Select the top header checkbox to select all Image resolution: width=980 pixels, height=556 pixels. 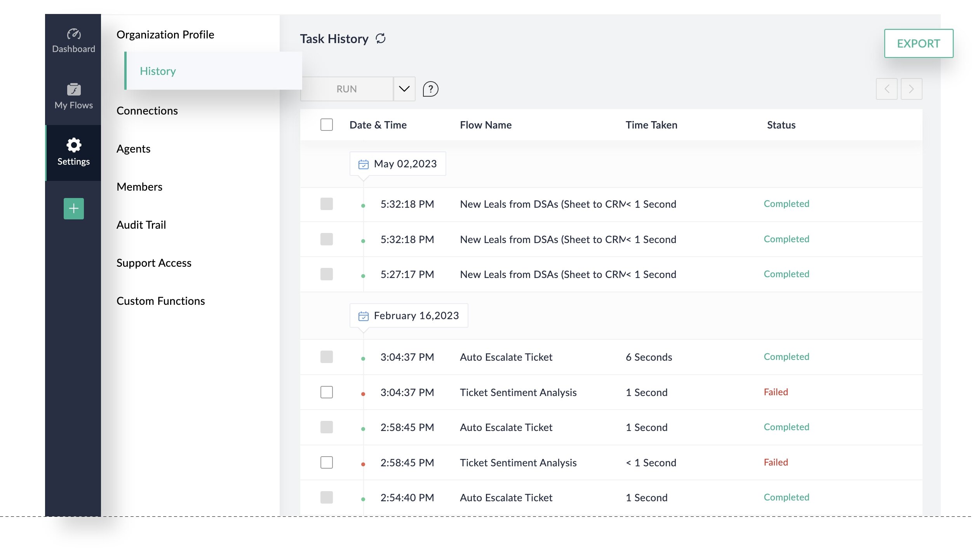click(x=326, y=125)
